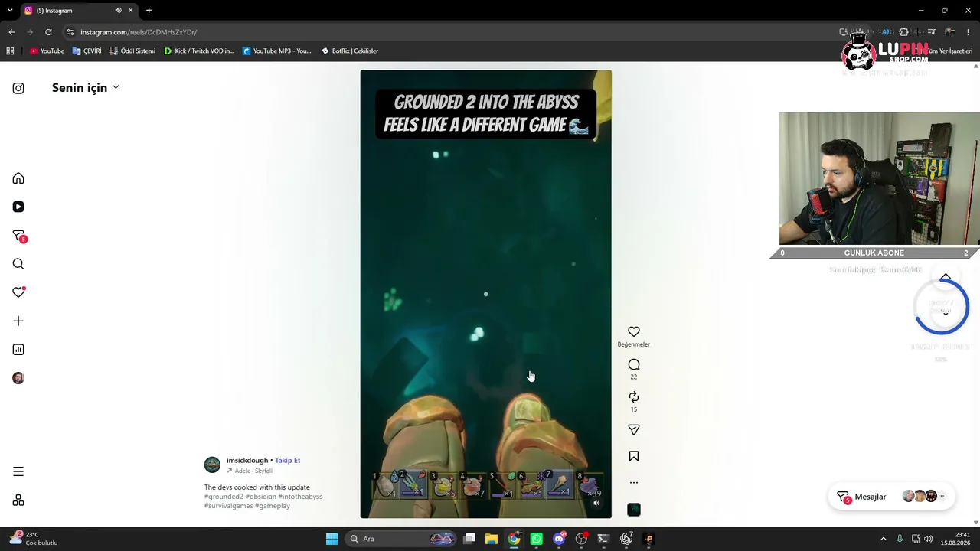
Task: Open a new browser tab
Action: click(149, 11)
